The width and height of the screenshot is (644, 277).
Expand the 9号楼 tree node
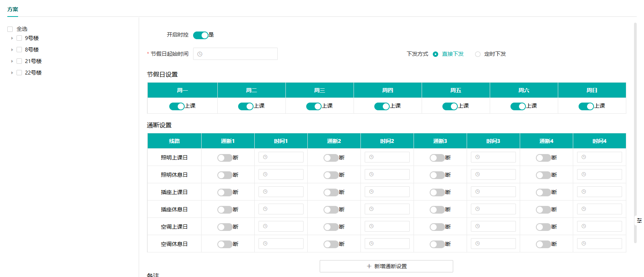point(12,38)
